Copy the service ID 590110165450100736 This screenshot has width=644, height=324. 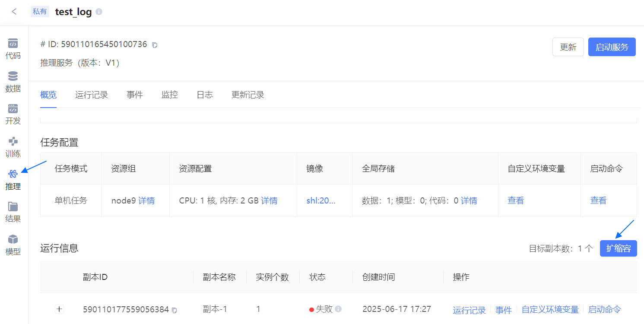pyautogui.click(x=155, y=45)
